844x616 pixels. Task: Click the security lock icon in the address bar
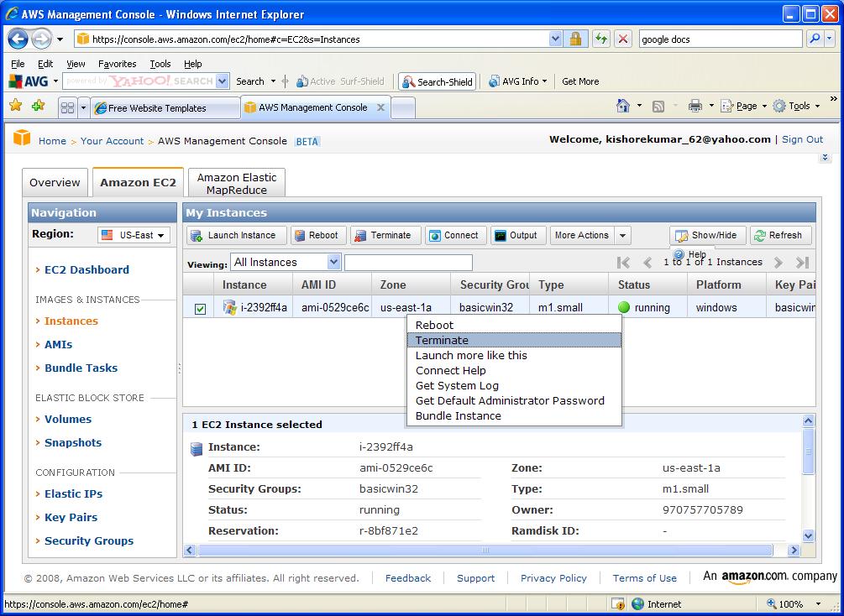tap(575, 39)
